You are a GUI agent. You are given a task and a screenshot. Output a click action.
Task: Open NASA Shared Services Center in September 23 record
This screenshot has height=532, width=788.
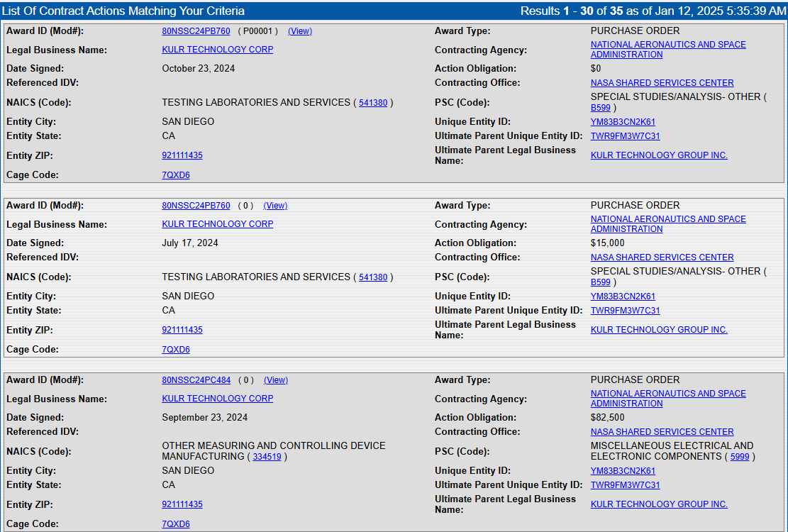(662, 432)
